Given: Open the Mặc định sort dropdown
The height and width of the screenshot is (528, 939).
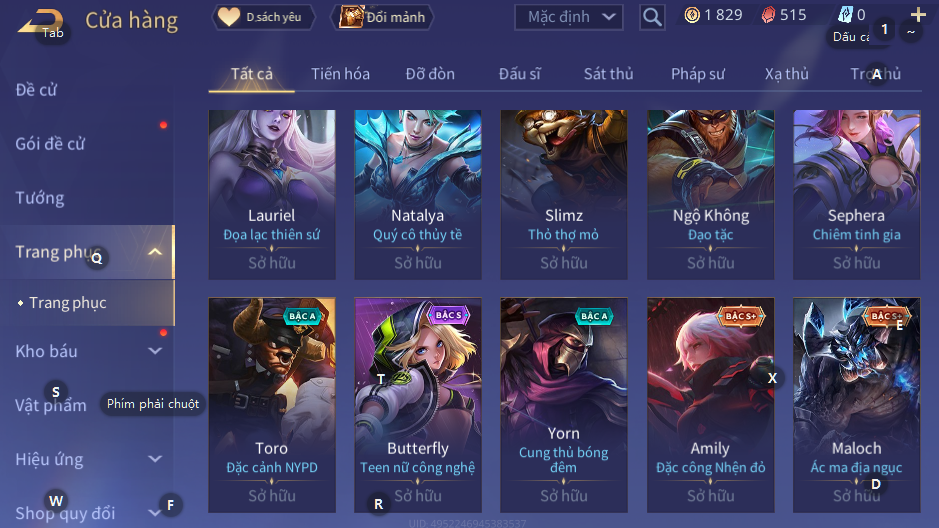Looking at the screenshot, I should [568, 17].
